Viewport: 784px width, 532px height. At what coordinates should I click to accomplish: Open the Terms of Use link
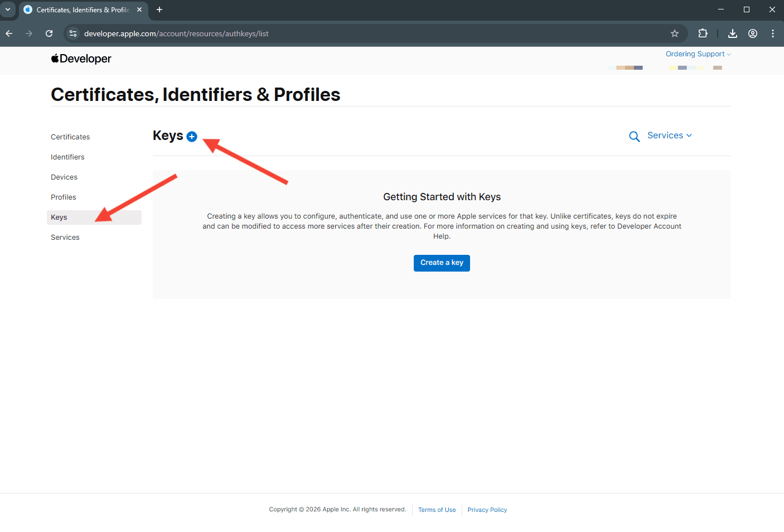click(x=437, y=510)
